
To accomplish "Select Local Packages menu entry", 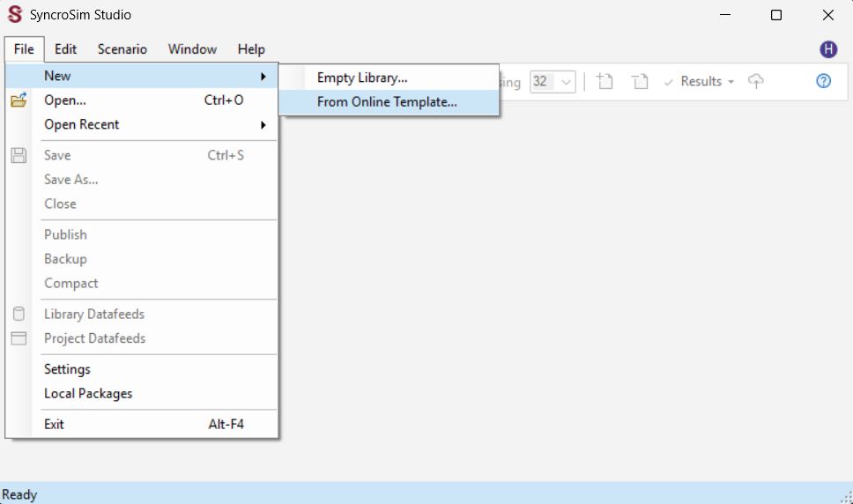I will click(x=88, y=393).
